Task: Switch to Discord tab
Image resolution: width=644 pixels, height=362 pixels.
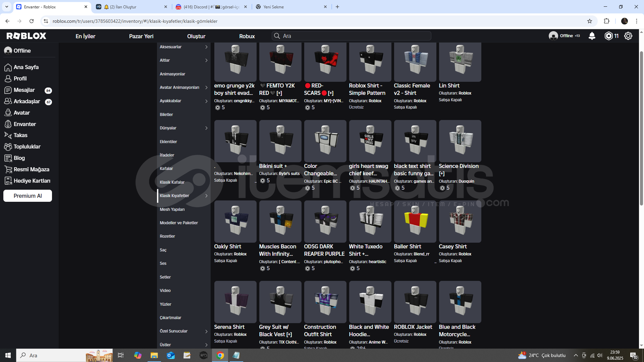Action: point(211,7)
